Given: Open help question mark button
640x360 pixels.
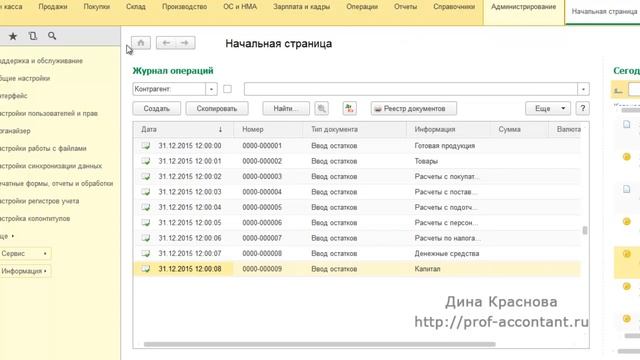Looking at the screenshot, I should (582, 109).
